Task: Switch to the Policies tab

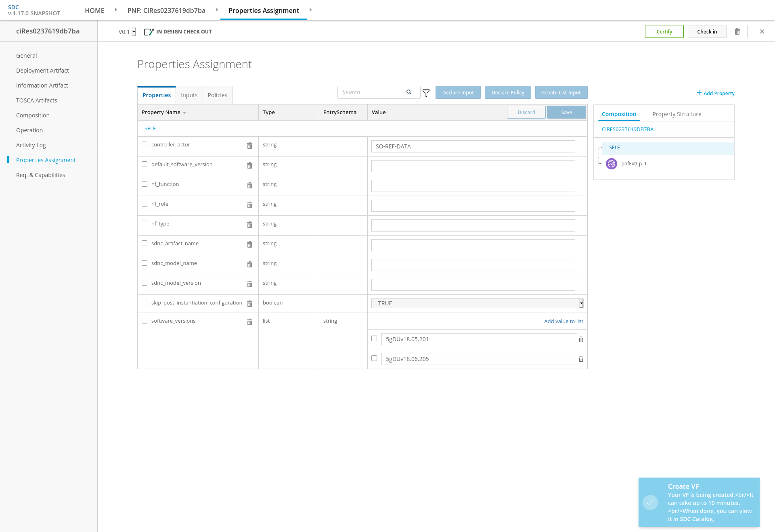Action: (218, 95)
